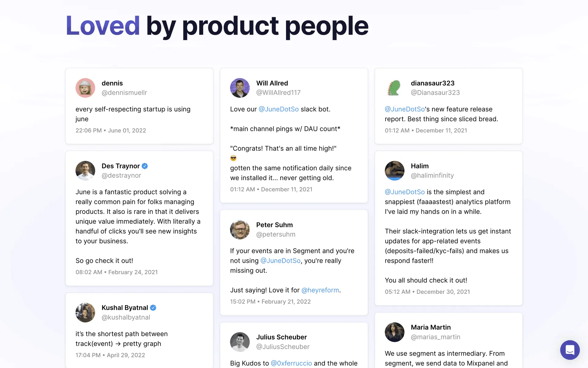
Task: Click Des Traynor's verified badge
Action: (145, 166)
